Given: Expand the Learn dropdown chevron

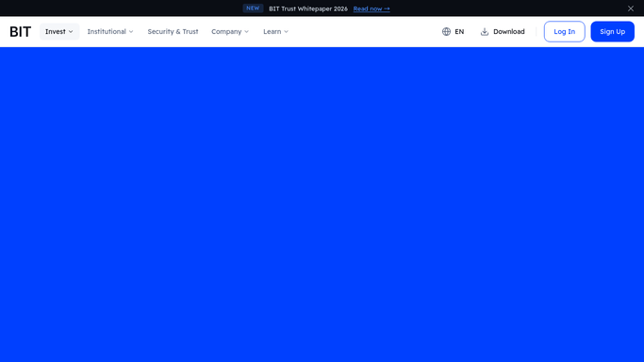Looking at the screenshot, I should tap(286, 32).
